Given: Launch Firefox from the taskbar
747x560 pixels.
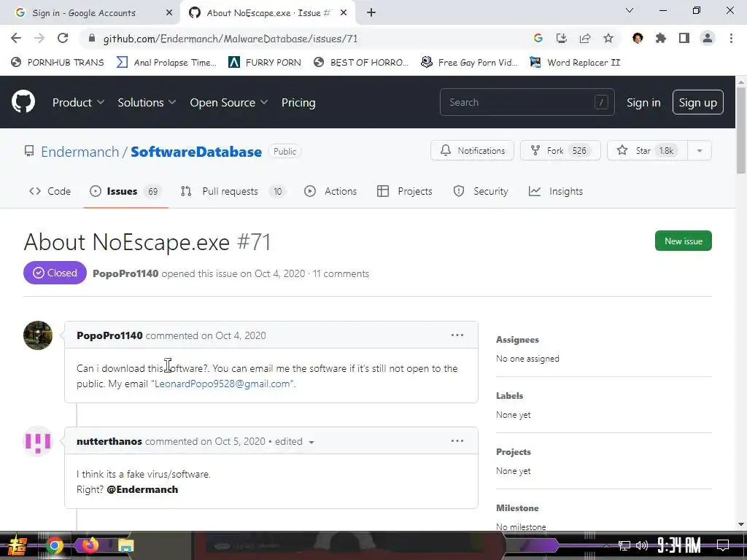Looking at the screenshot, I should click(90, 545).
